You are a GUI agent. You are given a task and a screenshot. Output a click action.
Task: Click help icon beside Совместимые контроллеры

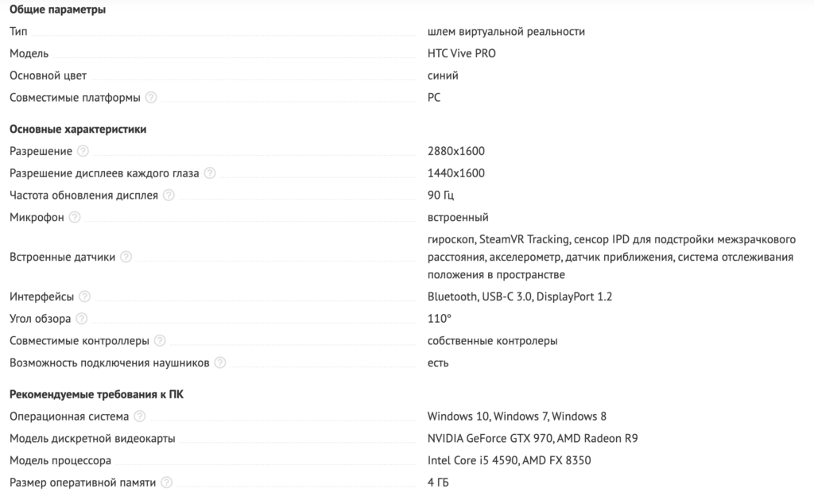(160, 340)
